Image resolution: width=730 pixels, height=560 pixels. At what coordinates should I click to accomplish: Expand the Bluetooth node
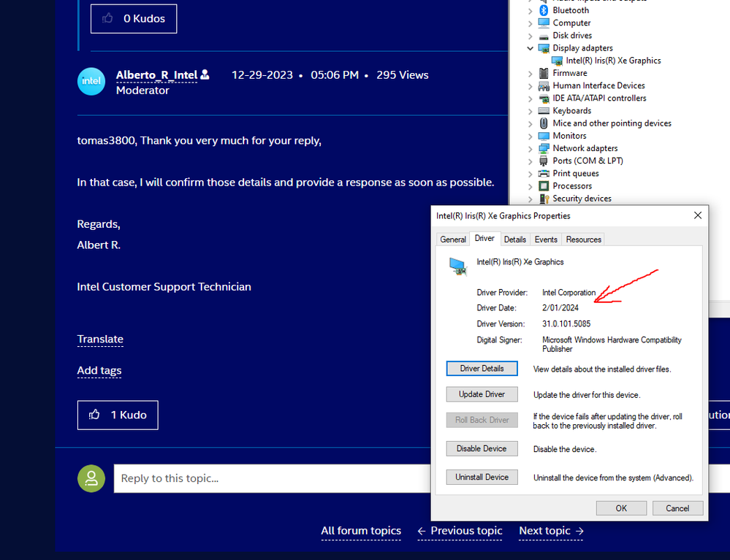[530, 10]
